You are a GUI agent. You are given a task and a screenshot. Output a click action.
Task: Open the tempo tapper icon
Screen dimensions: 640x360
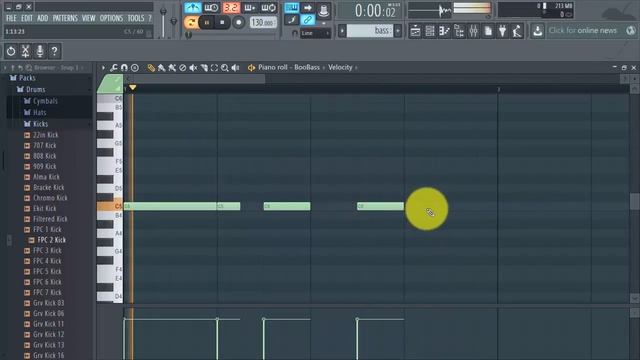(517, 31)
